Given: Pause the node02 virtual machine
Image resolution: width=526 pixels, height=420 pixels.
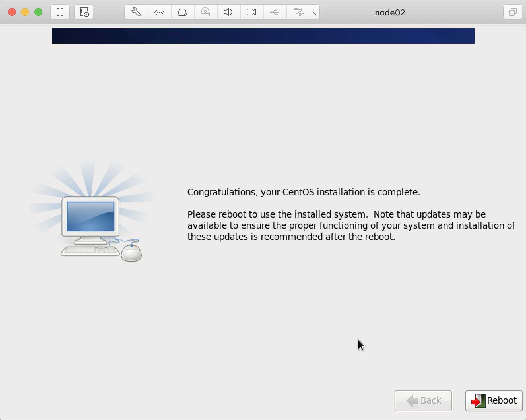Looking at the screenshot, I should coord(60,12).
